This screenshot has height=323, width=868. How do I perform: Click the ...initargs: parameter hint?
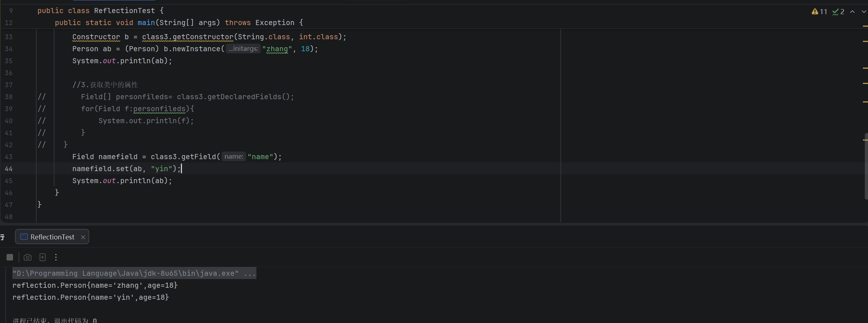[x=243, y=49]
